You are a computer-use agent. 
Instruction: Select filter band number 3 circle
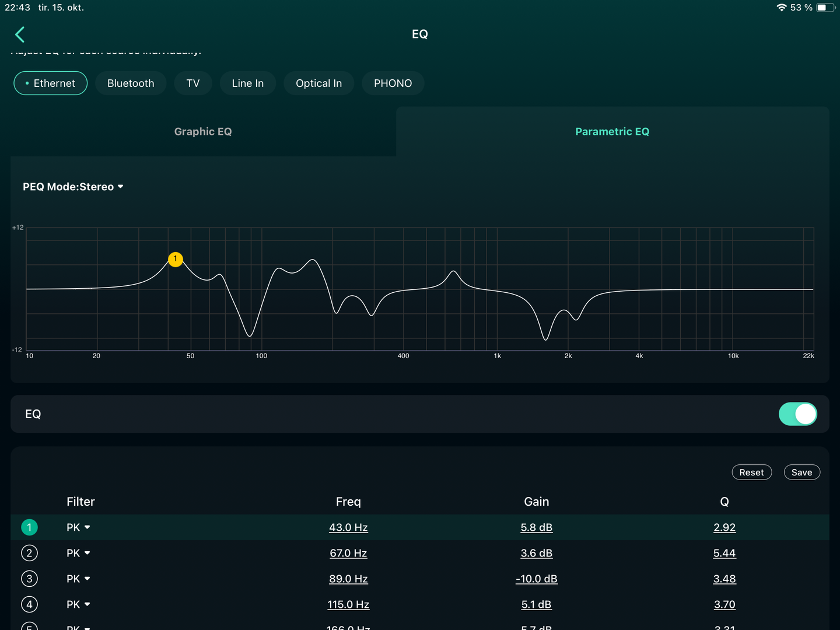click(x=29, y=579)
